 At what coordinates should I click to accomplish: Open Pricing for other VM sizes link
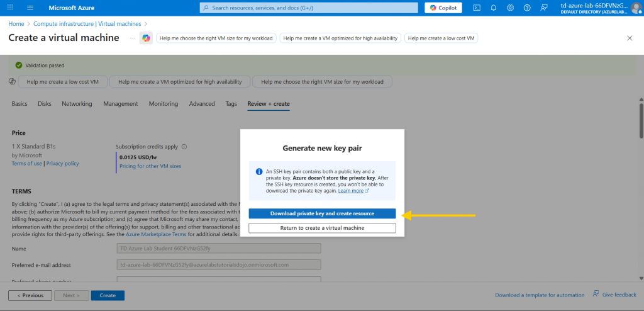pos(150,166)
